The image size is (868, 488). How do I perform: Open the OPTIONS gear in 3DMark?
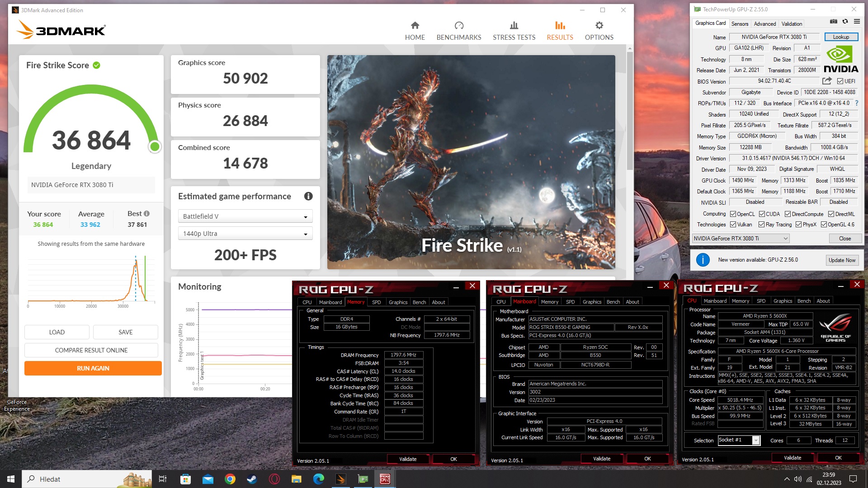[x=599, y=25]
